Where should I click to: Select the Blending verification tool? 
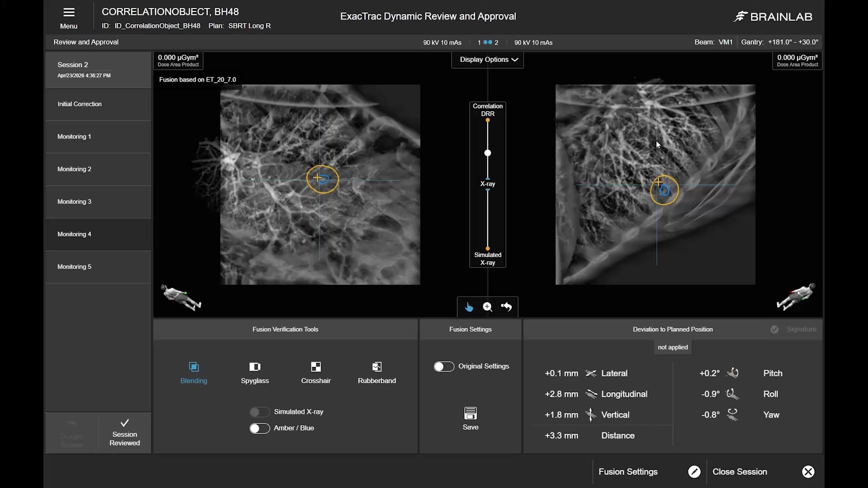(x=193, y=373)
